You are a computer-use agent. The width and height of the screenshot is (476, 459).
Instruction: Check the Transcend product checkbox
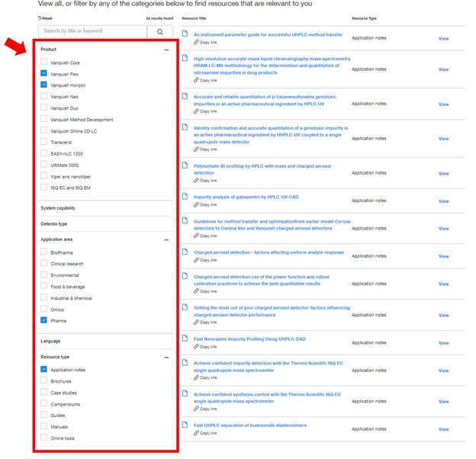tap(43, 142)
